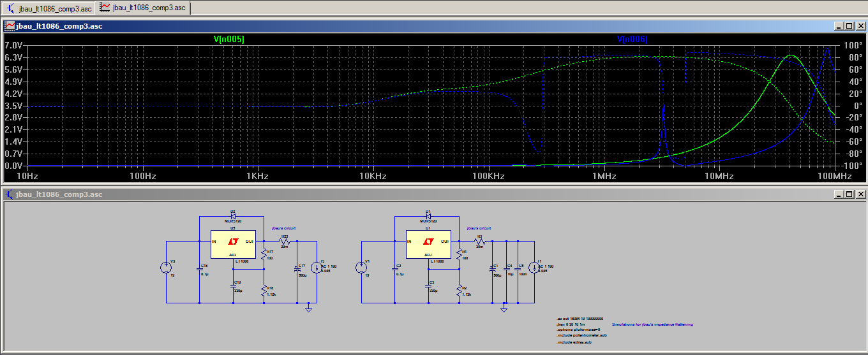Click the .options plotwinsize=0 directive

tap(578, 330)
